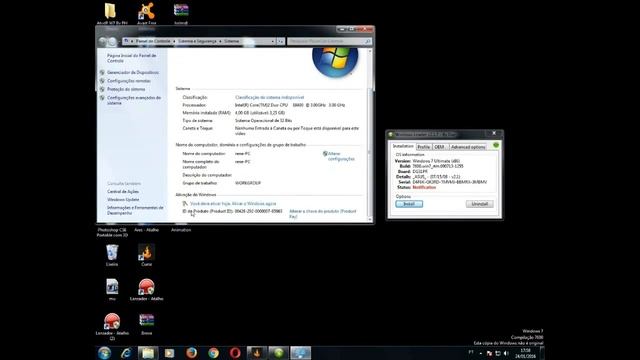Click the Ativar o Windows agora link
Screen dimensions: 640x360
255,204
